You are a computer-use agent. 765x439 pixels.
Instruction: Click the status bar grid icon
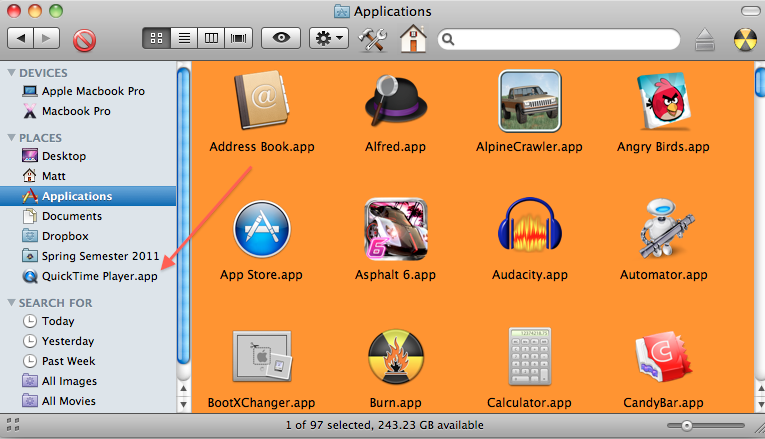(x=13, y=424)
